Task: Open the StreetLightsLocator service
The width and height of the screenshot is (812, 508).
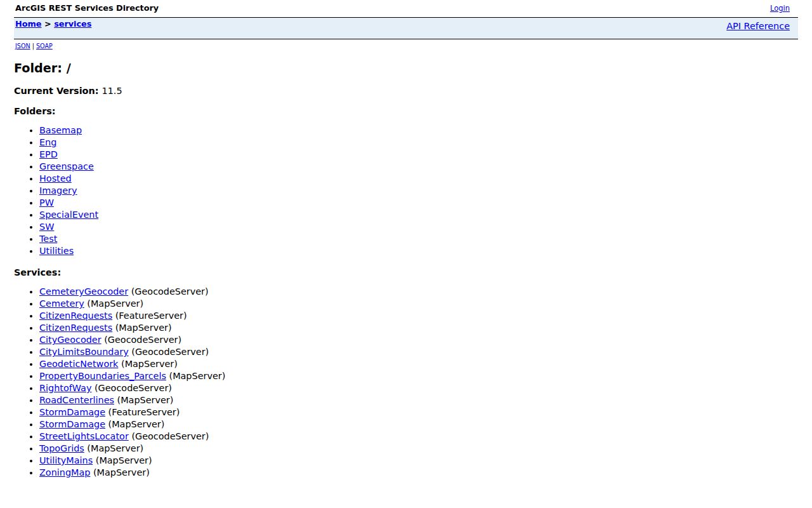Action: pyautogui.click(x=84, y=436)
